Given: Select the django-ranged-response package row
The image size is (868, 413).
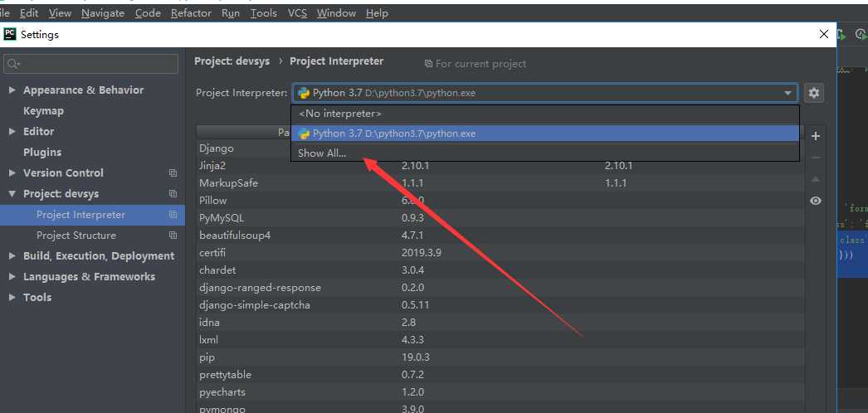Looking at the screenshot, I should click(500, 288).
